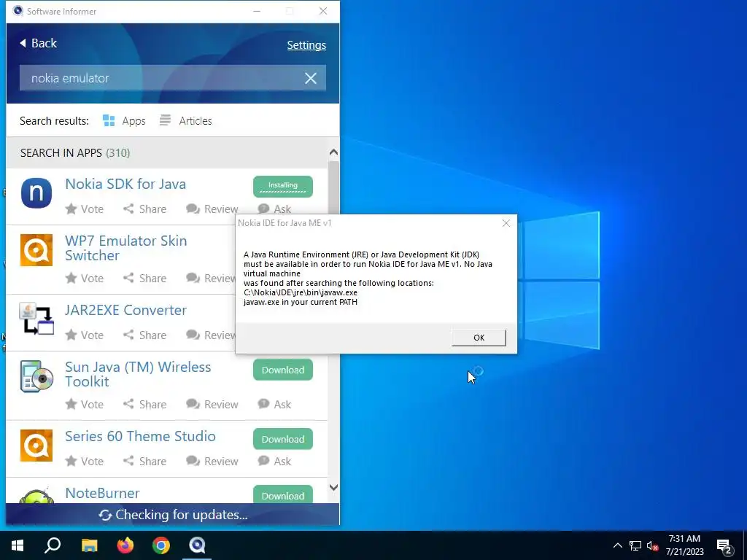Open File Explorer from the taskbar
The image size is (747, 560).
click(x=89, y=545)
